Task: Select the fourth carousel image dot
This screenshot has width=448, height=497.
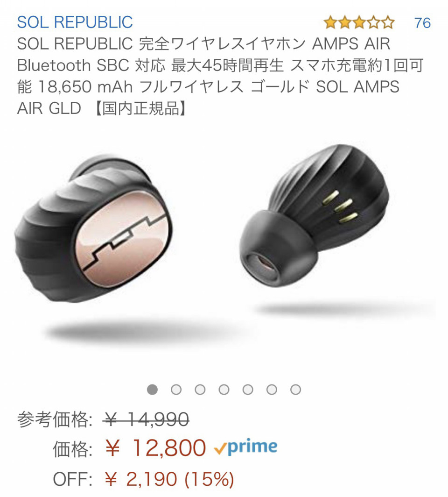Action: coord(224,389)
